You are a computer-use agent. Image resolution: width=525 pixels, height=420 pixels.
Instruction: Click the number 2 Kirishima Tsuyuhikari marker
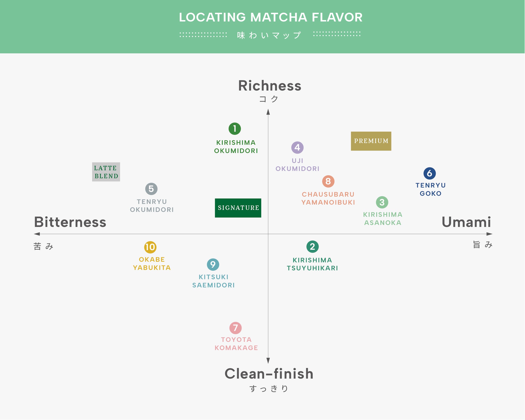(x=312, y=247)
